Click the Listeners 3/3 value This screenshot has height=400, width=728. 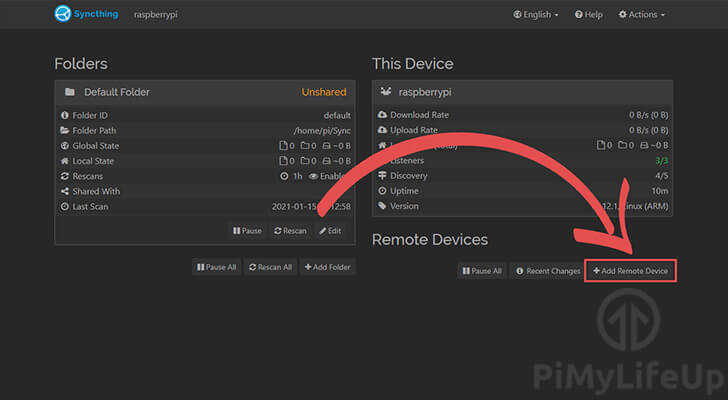[662, 161]
